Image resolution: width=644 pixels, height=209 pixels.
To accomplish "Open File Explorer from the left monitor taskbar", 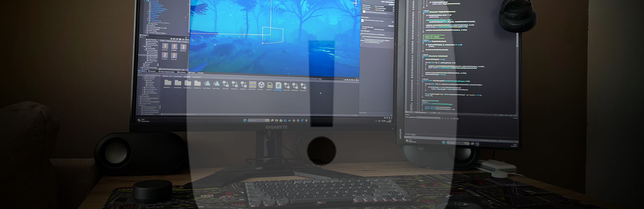I will (x=277, y=120).
